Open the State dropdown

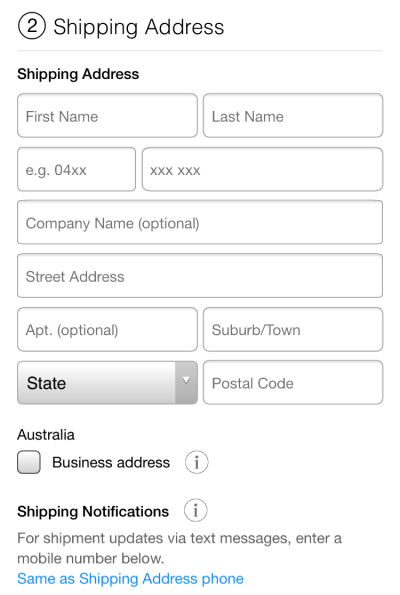click(107, 382)
